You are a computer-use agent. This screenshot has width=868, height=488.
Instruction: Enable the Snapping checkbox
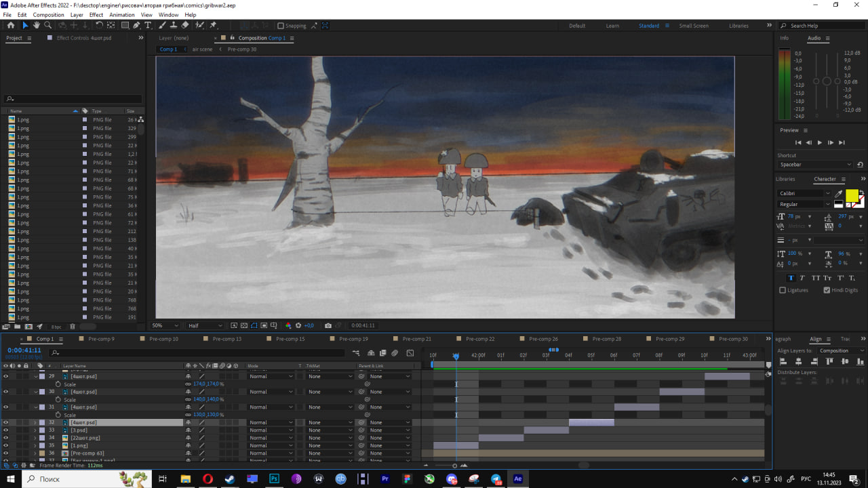coord(281,26)
